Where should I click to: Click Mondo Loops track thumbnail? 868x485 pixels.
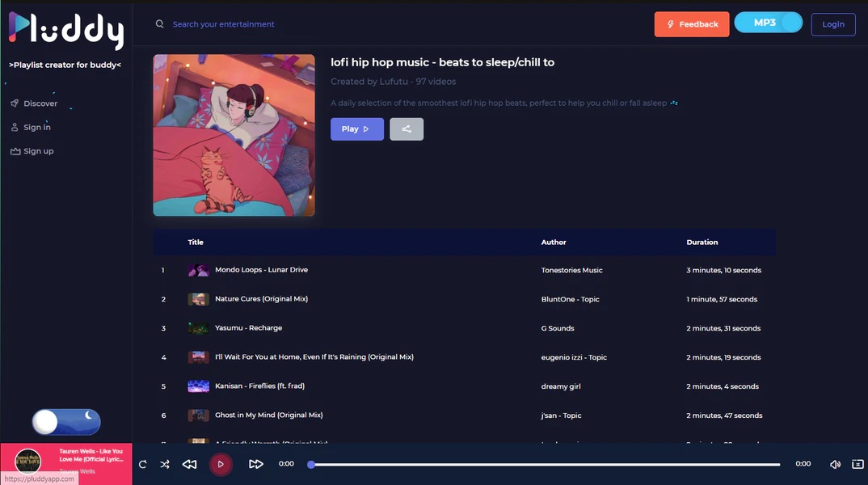click(x=198, y=270)
